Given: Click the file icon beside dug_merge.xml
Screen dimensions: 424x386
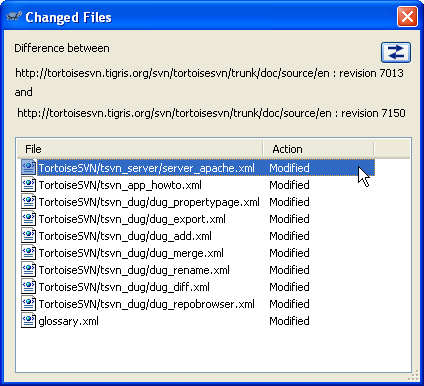Looking at the screenshot, I should point(28,253).
